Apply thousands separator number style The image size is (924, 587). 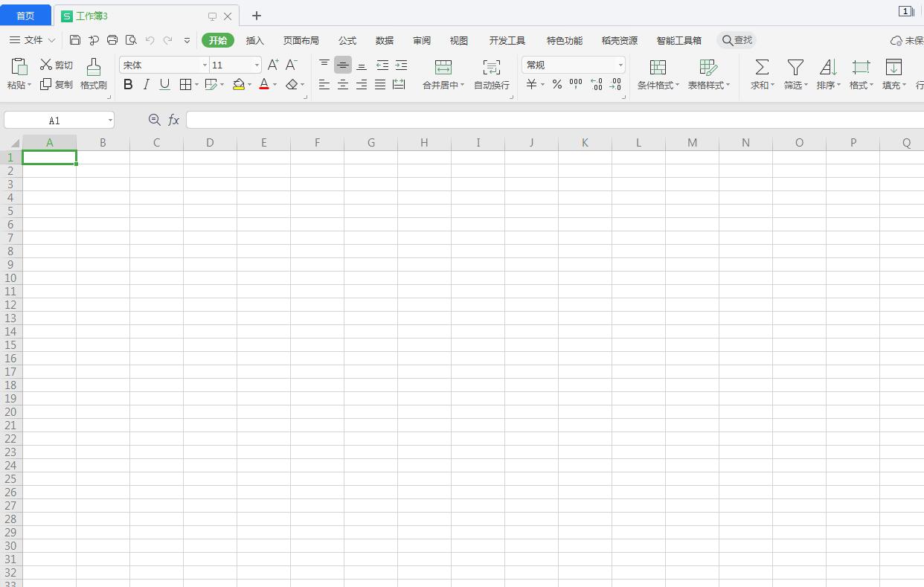576,85
